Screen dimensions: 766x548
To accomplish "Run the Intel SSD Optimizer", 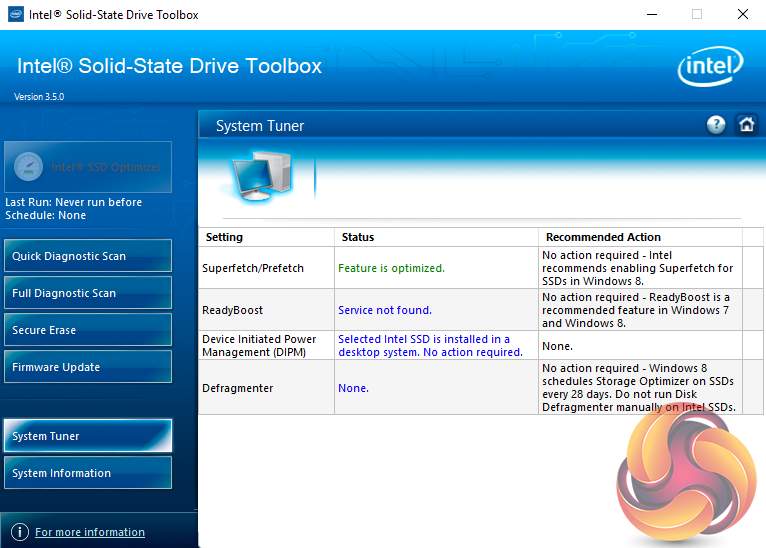I will tap(88, 167).
